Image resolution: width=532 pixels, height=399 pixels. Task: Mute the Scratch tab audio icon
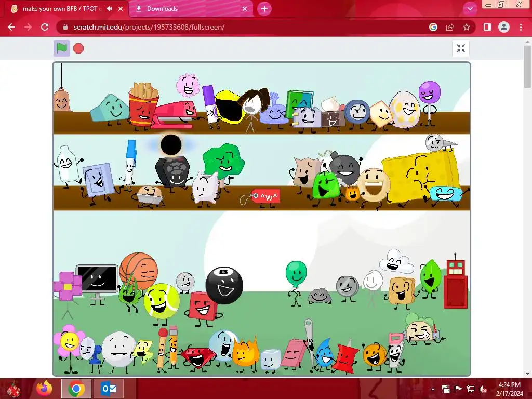tap(109, 9)
